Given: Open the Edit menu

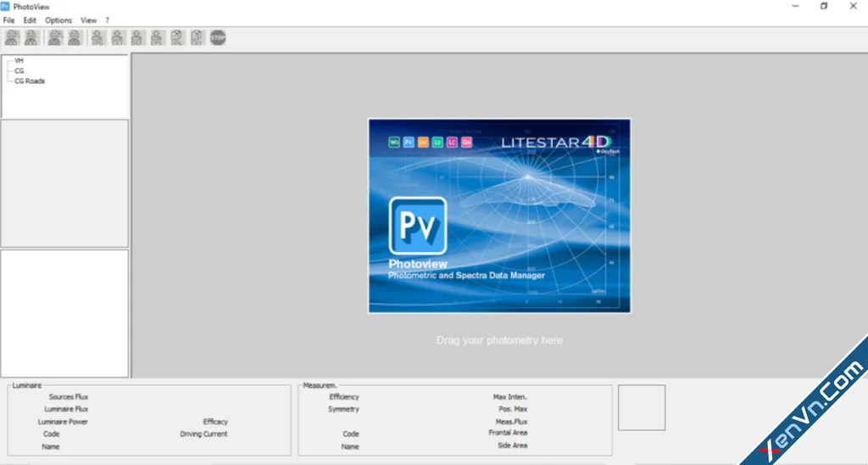Looking at the screenshot, I should (30, 20).
